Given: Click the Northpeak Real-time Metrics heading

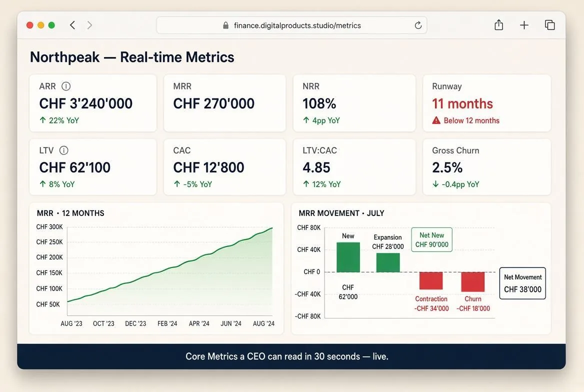Looking at the screenshot, I should coord(132,57).
